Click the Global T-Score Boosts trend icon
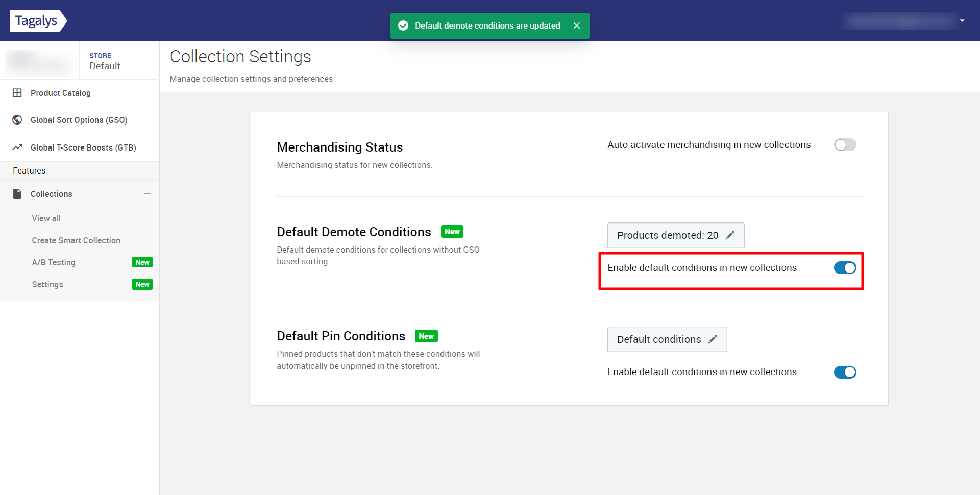The height and width of the screenshot is (495, 980). [17, 147]
